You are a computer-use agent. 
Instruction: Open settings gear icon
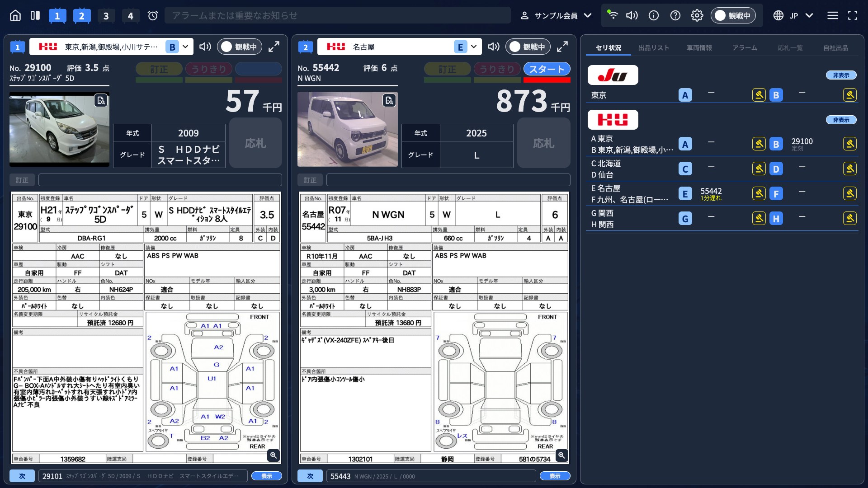point(697,16)
